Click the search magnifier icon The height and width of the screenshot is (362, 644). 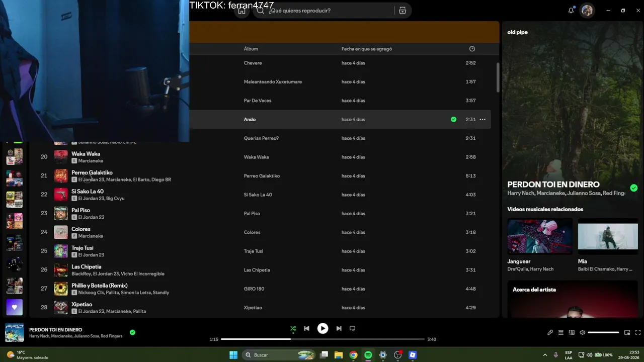[x=260, y=11]
